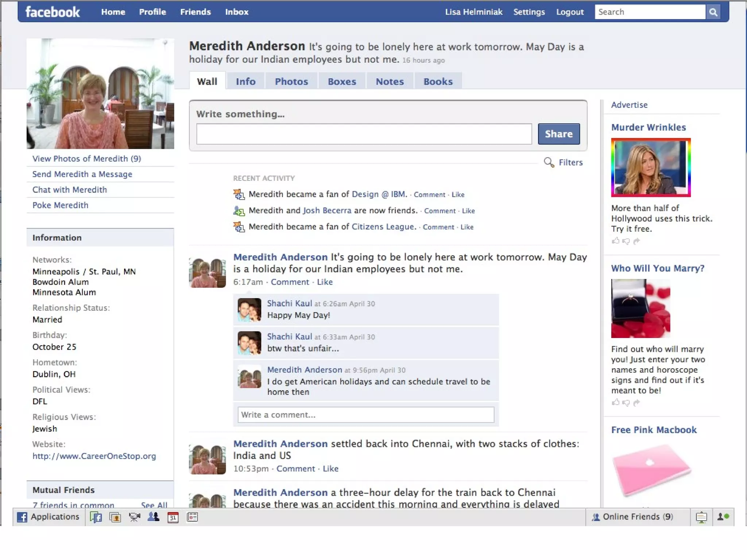The height and width of the screenshot is (560, 747).
Task: Click the notifications icon in bottom bar
Action: click(701, 517)
